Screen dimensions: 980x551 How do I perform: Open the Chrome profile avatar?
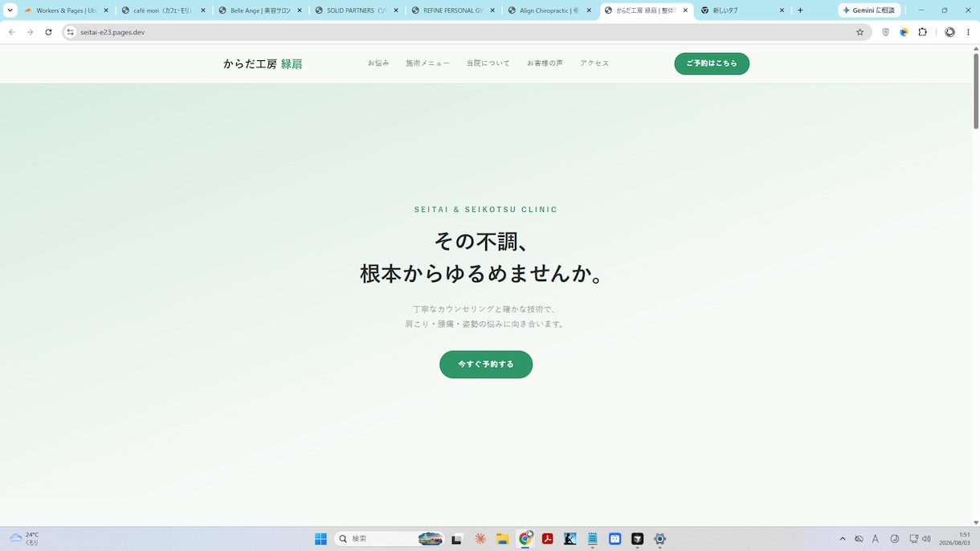(949, 32)
